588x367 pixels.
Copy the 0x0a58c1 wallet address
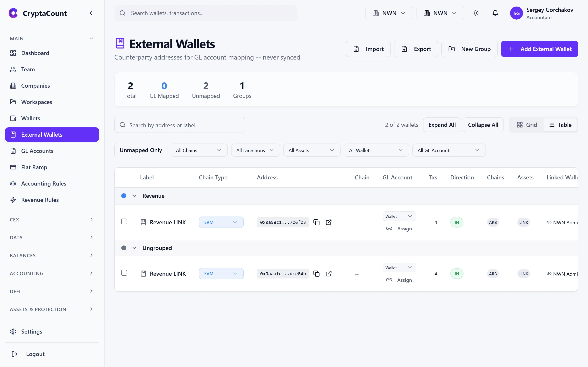pyautogui.click(x=316, y=222)
